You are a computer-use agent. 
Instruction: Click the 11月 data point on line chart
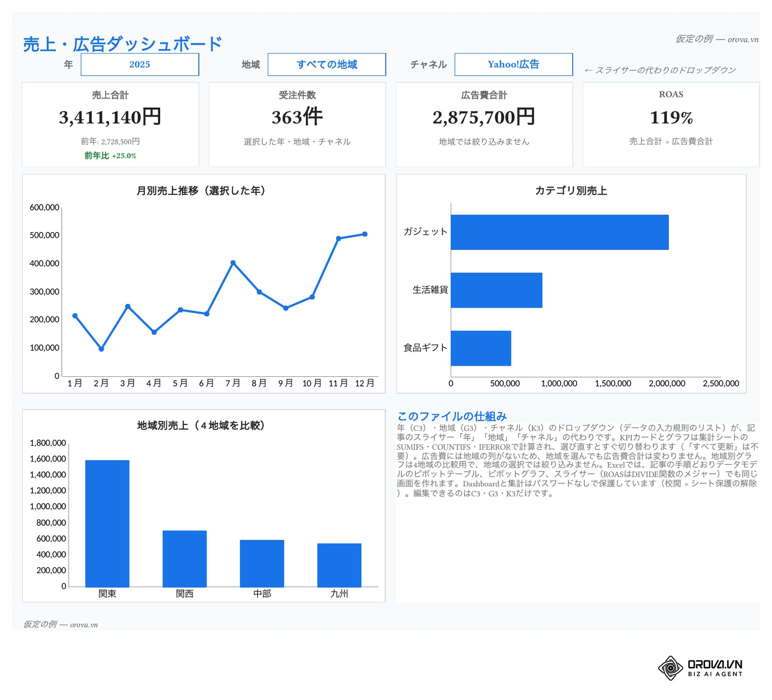click(x=338, y=238)
